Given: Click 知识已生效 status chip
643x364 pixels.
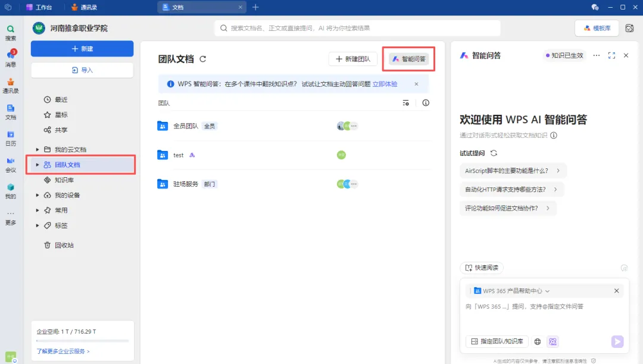Looking at the screenshot, I should click(564, 55).
